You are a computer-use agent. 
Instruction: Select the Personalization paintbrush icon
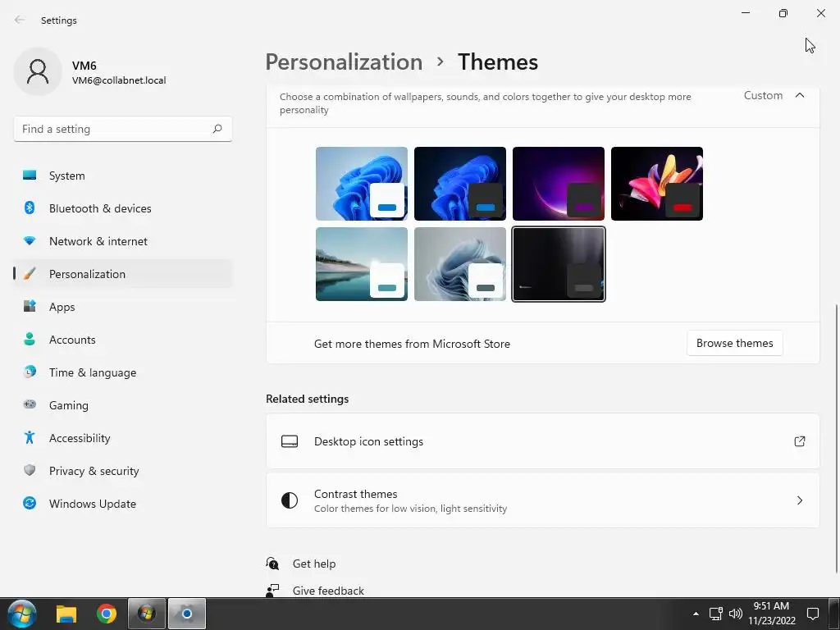click(x=30, y=274)
